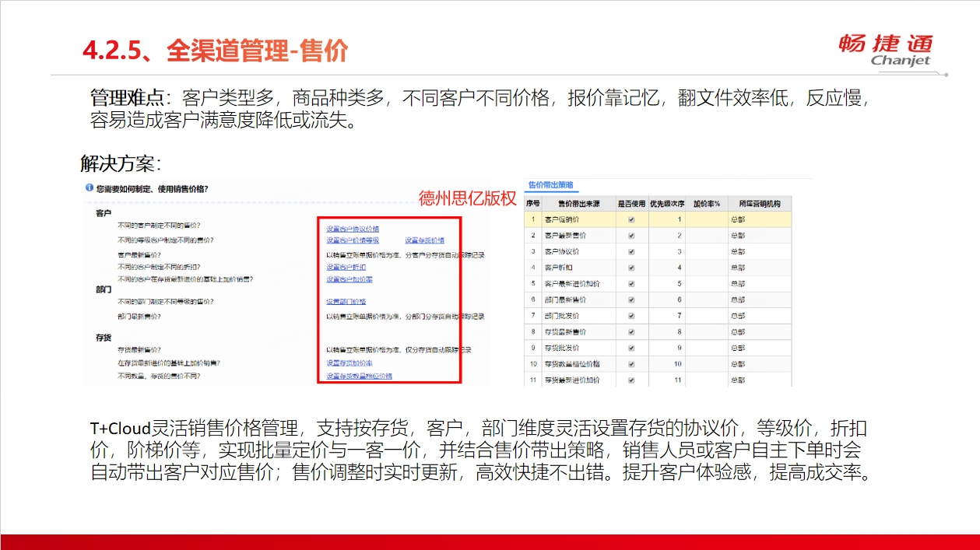Image resolution: width=980 pixels, height=550 pixels.
Task: Click the 加价率% cell of 客户促销价 row
Action: 707,219
